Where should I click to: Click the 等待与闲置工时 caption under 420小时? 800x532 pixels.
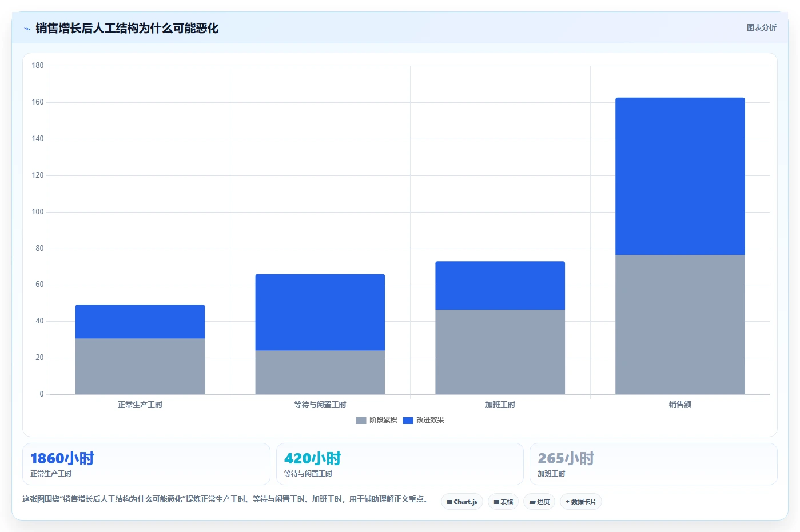pyautogui.click(x=308, y=474)
